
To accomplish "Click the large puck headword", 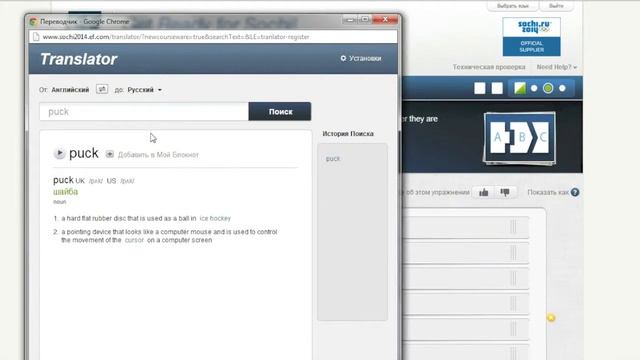I will coord(84,153).
